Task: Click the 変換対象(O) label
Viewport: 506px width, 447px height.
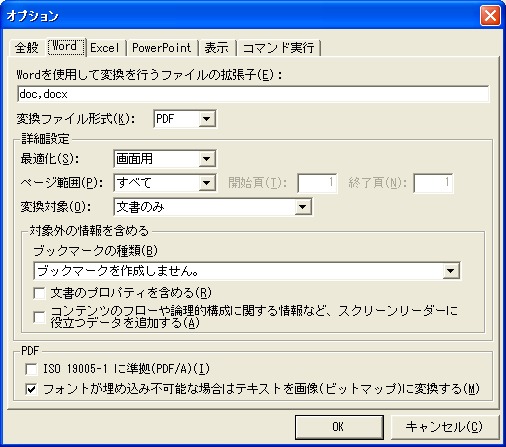Action: tap(56, 207)
